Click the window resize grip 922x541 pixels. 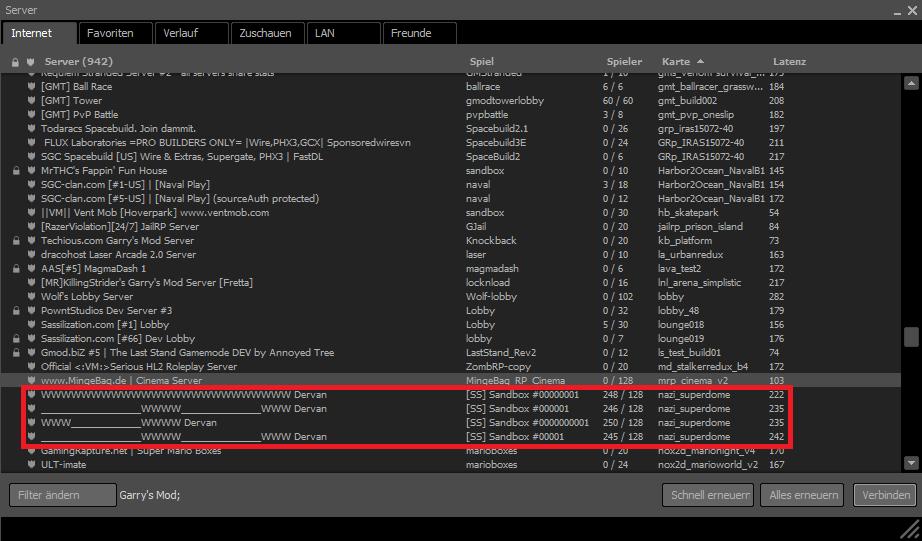tap(908, 528)
